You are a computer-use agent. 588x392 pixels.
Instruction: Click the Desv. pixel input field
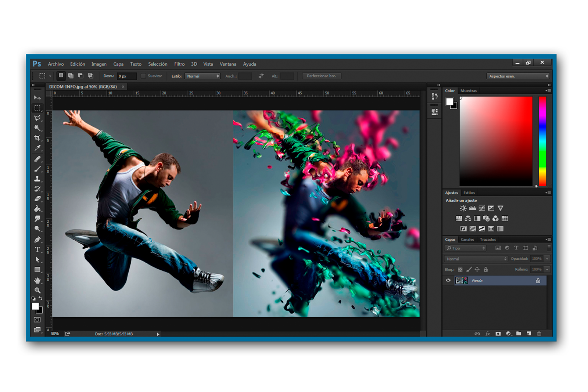point(126,76)
